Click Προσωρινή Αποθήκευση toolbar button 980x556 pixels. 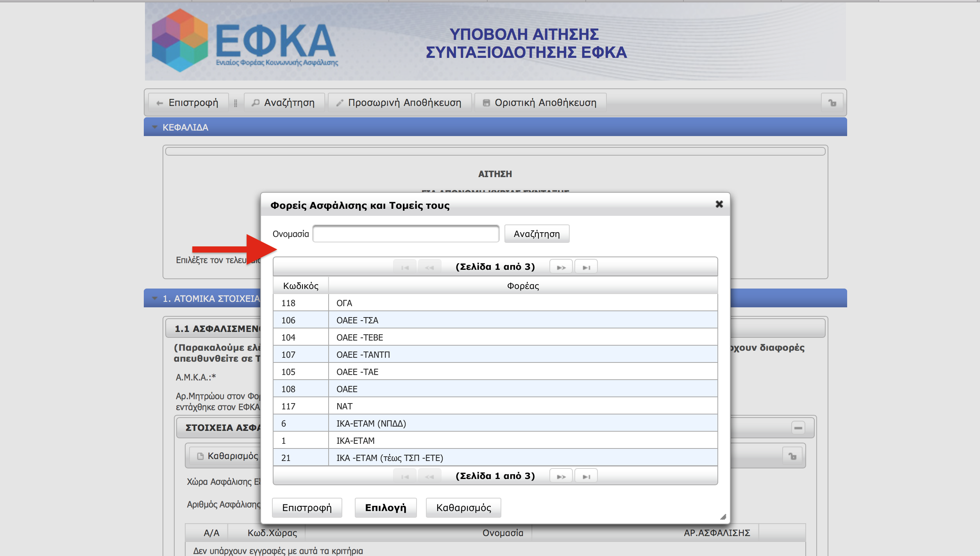pyautogui.click(x=399, y=103)
